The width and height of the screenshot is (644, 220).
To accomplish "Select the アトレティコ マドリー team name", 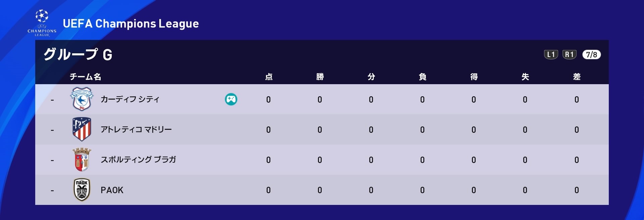I will (x=136, y=129).
